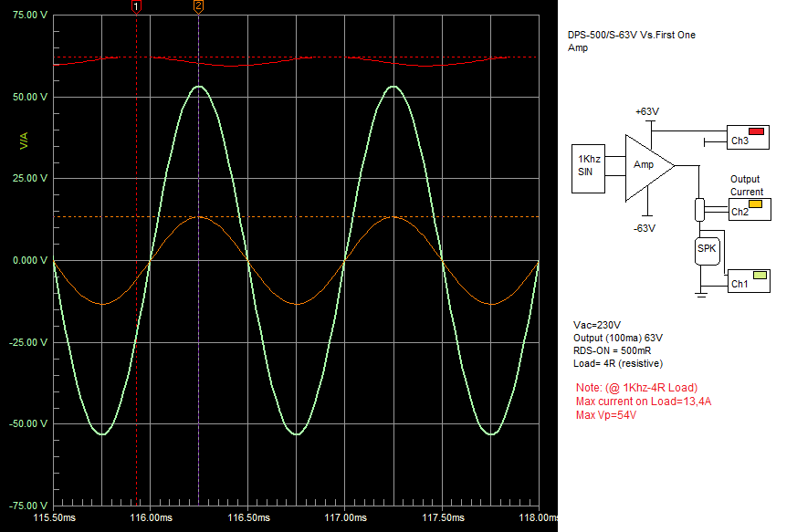Click the 0.000 V axis label
The height and width of the screenshot is (532, 797).
pos(29,261)
